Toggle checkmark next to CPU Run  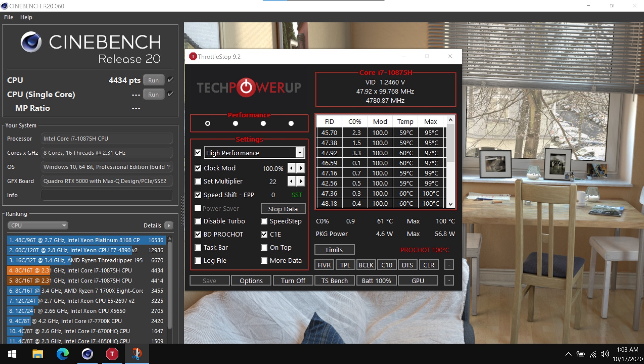coord(170,80)
